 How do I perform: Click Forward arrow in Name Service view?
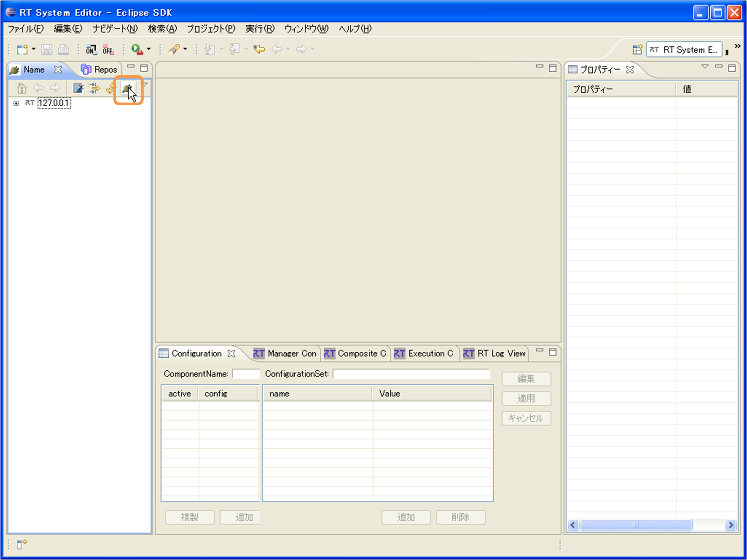pyautogui.click(x=55, y=88)
